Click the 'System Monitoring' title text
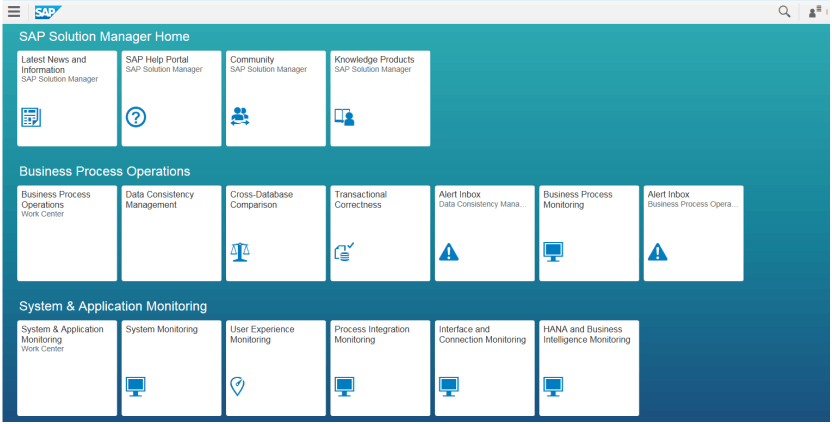This screenshot has width=832, height=424. 161,329
